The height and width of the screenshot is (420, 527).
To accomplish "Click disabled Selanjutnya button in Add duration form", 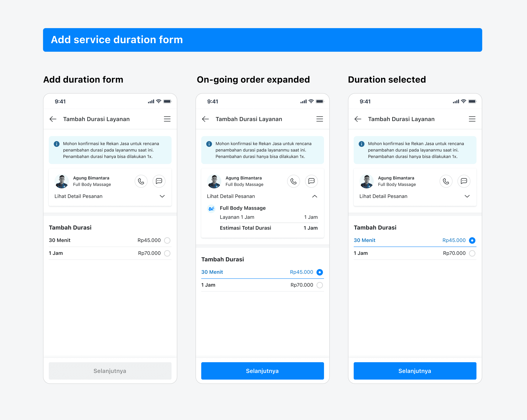I will pyautogui.click(x=110, y=371).
